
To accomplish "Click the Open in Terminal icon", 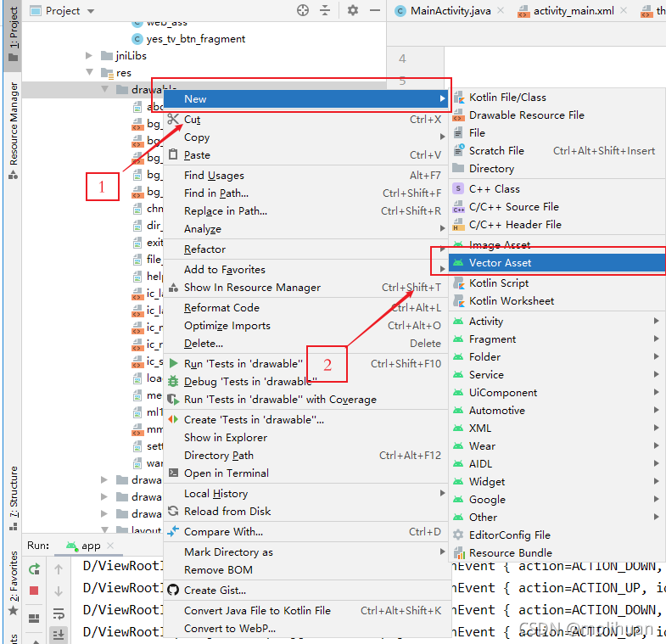I will (x=173, y=473).
